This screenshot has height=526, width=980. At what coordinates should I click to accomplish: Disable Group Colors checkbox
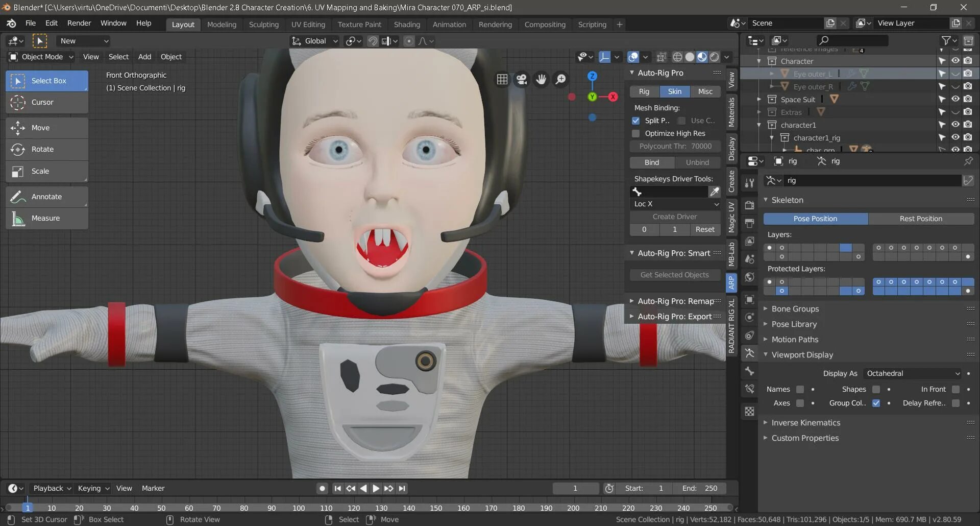pyautogui.click(x=876, y=403)
